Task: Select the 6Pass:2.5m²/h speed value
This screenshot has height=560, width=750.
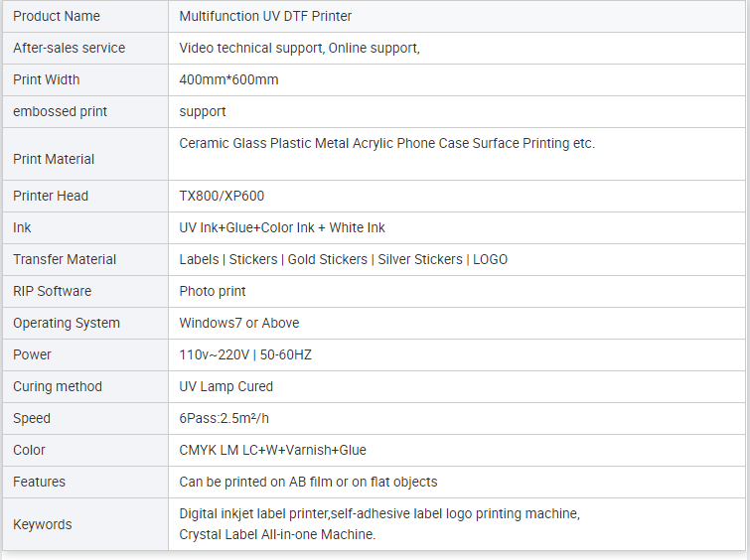Action: click(224, 418)
